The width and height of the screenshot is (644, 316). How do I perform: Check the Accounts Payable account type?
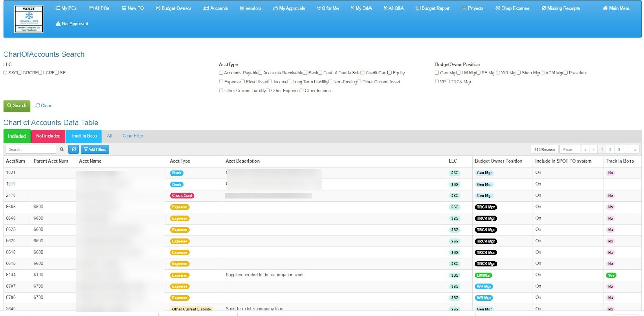coord(221,73)
